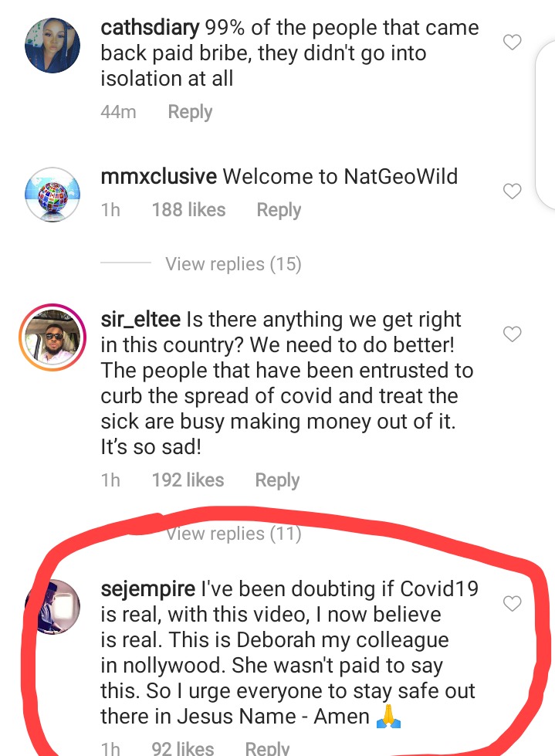Viewport: 555px width, 756px height.
Task: Open sejempire's profile picture
Action: 52,606
